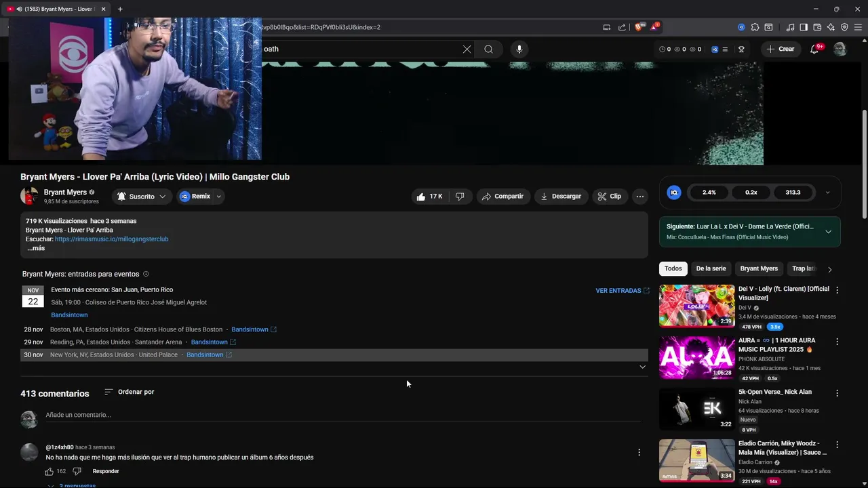Open Brave Shields lion icon
Viewport: 868px width, 488px height.
639,27
